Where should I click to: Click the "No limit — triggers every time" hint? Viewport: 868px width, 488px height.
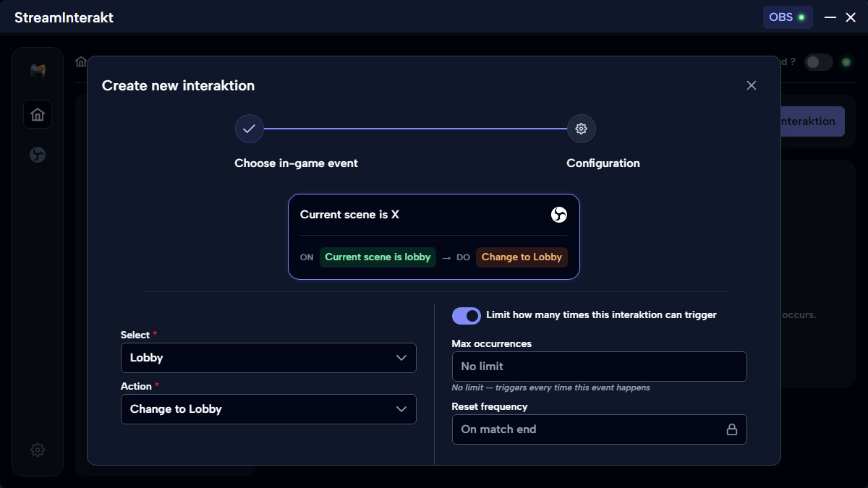550,388
